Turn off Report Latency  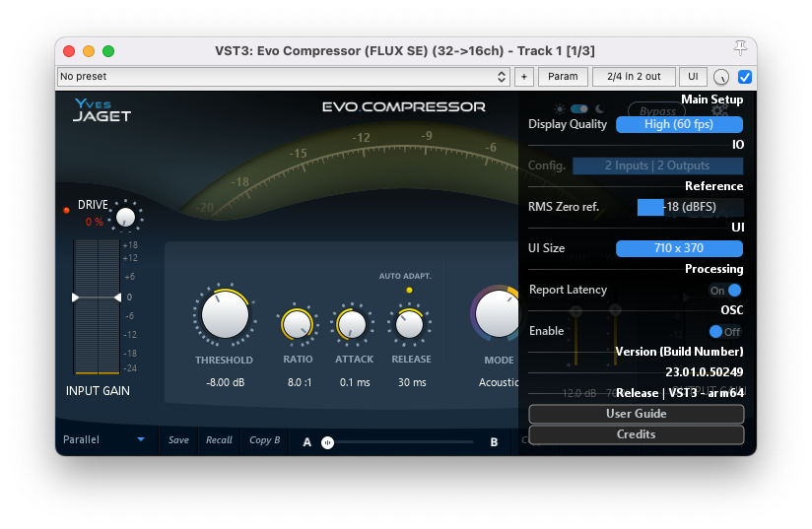(725, 291)
